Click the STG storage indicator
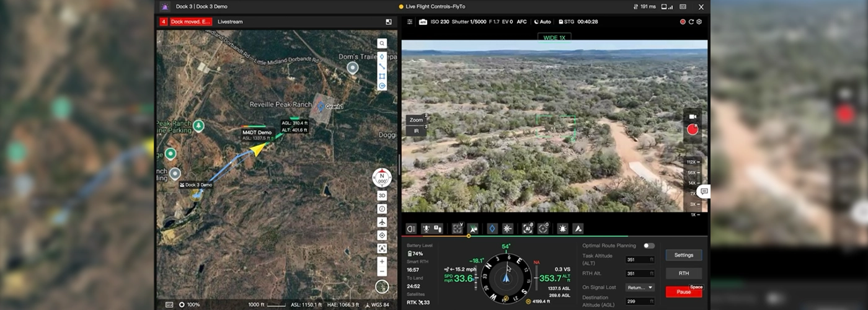 tap(566, 22)
